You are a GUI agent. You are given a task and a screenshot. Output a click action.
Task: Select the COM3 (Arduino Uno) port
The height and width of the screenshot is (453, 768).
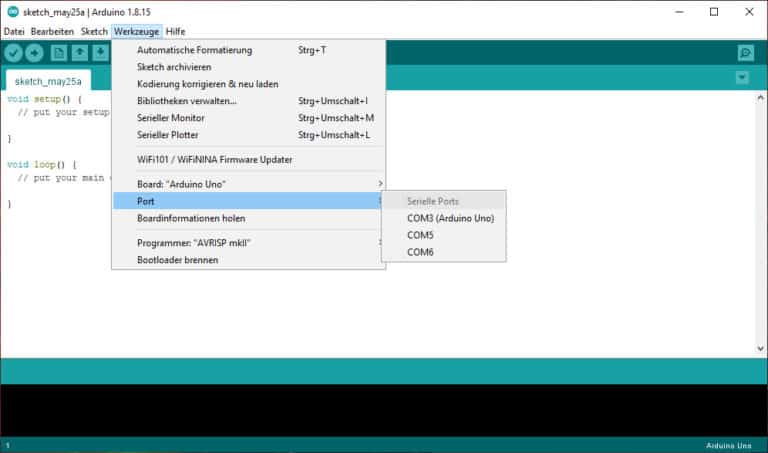450,218
